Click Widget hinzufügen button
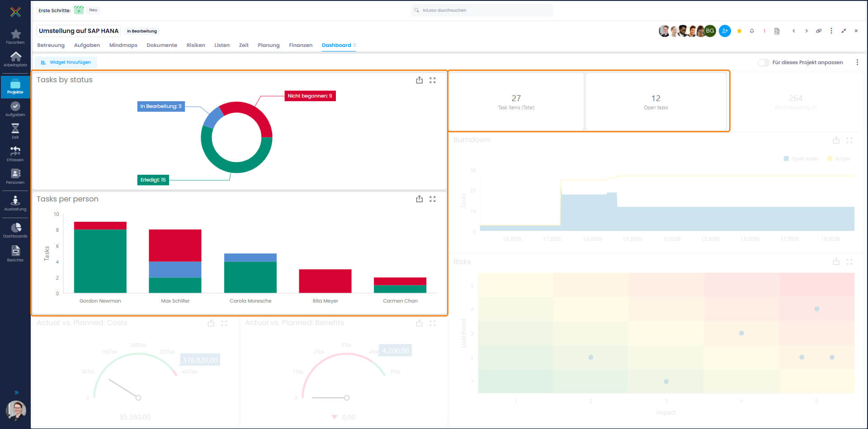Image resolution: width=868 pixels, height=429 pixels. (x=66, y=62)
